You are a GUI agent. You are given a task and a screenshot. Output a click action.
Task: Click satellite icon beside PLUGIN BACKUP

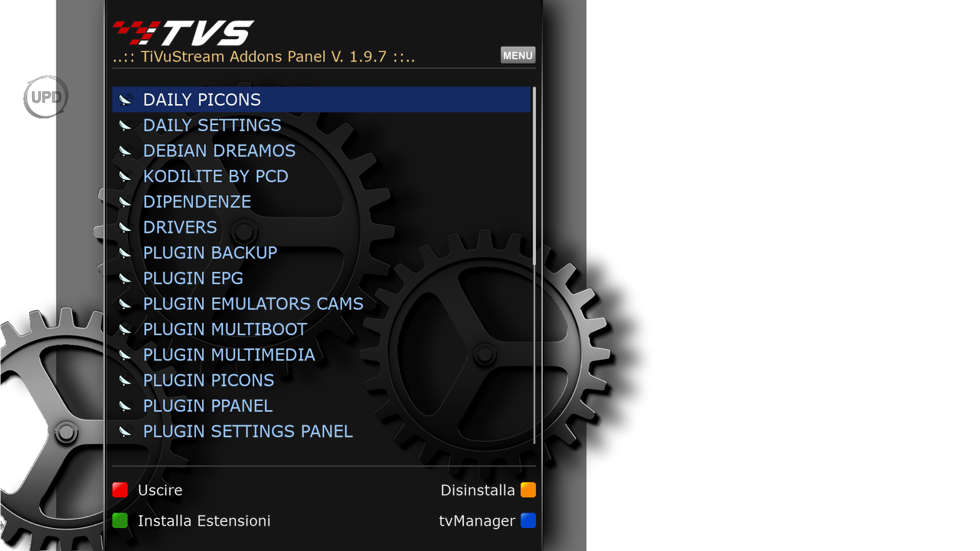click(126, 253)
